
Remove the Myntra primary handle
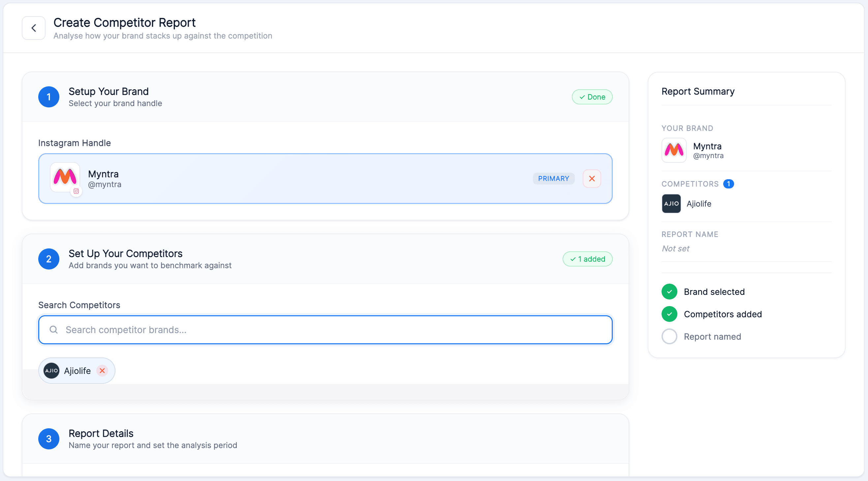[x=592, y=178]
